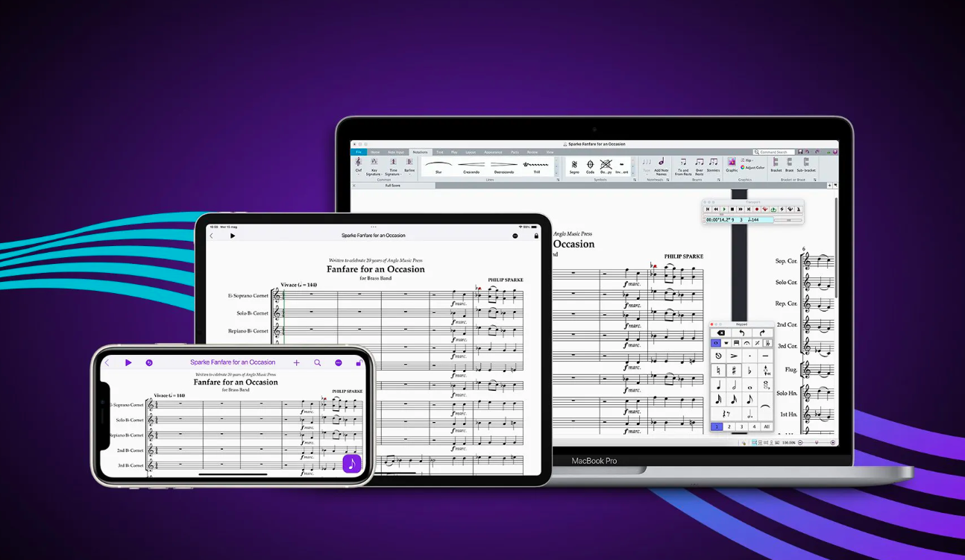Click redo arrow on Keypad

pos(762,333)
